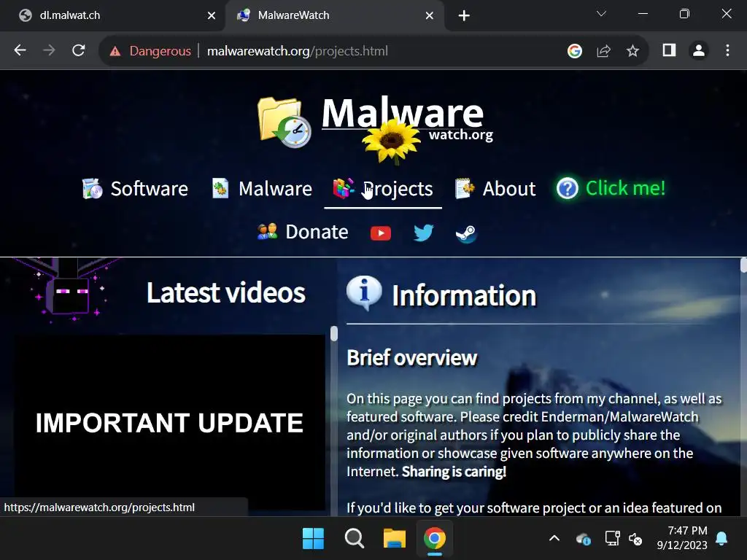This screenshot has height=560, width=747.
Task: Open the Google icon in the address bar
Action: click(x=575, y=51)
